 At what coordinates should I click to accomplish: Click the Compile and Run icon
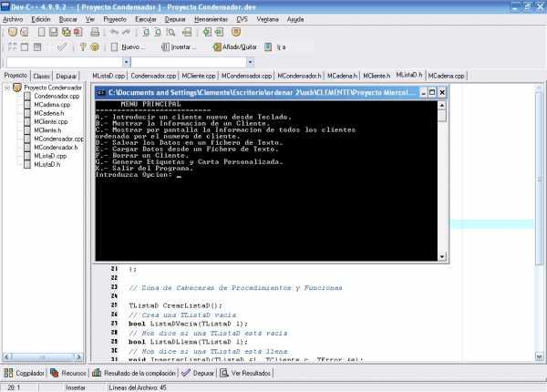click(37, 46)
